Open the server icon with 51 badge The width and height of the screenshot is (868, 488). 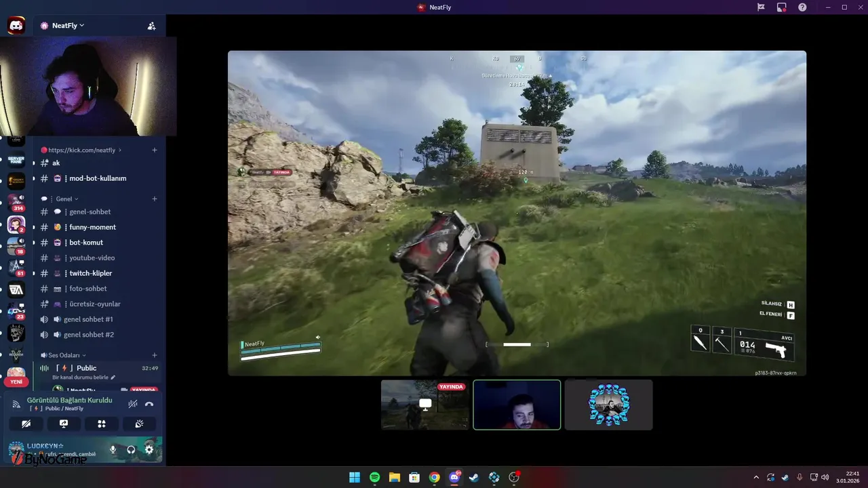click(x=16, y=268)
